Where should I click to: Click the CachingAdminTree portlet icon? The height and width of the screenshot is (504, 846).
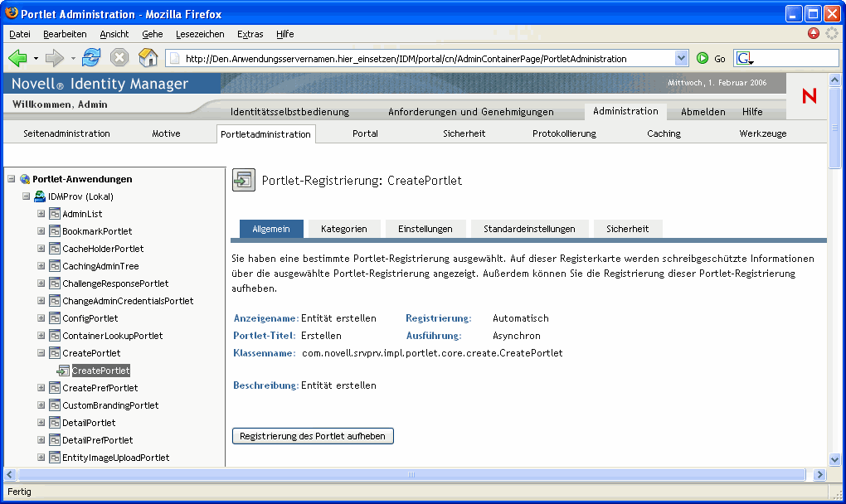point(55,266)
